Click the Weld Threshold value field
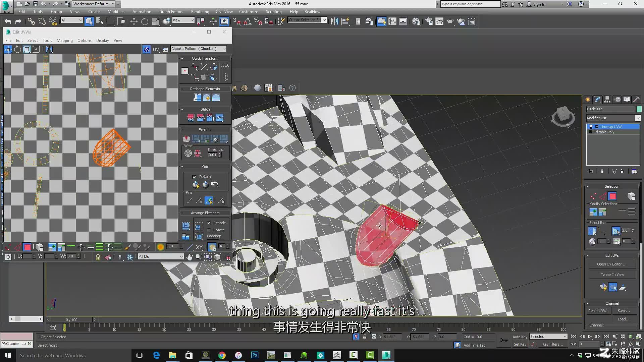 tap(212, 155)
